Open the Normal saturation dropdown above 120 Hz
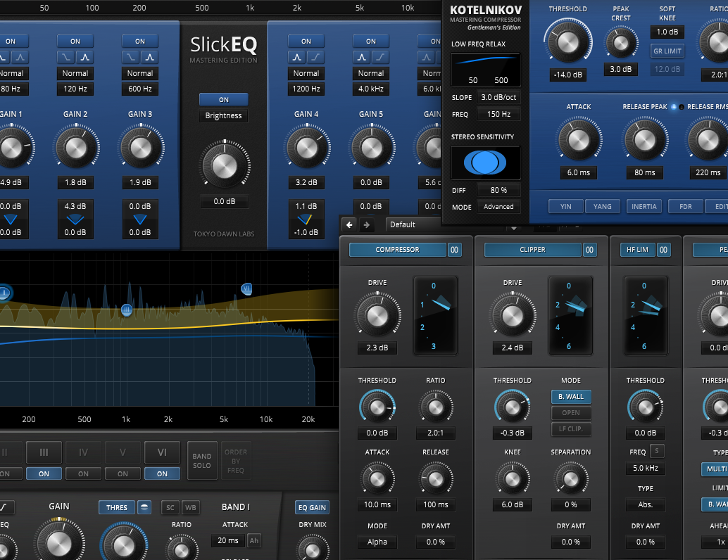 [x=75, y=73]
